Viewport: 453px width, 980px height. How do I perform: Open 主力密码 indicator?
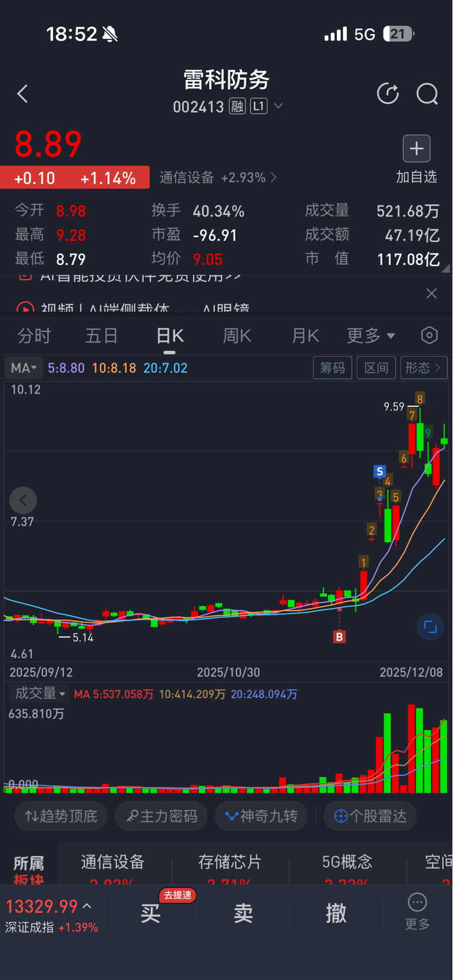pos(162,816)
